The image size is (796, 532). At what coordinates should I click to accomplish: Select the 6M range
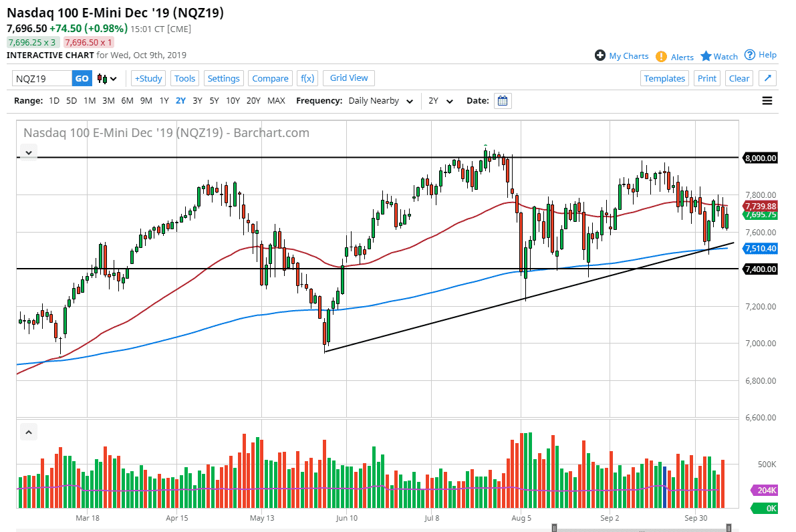tap(128, 100)
